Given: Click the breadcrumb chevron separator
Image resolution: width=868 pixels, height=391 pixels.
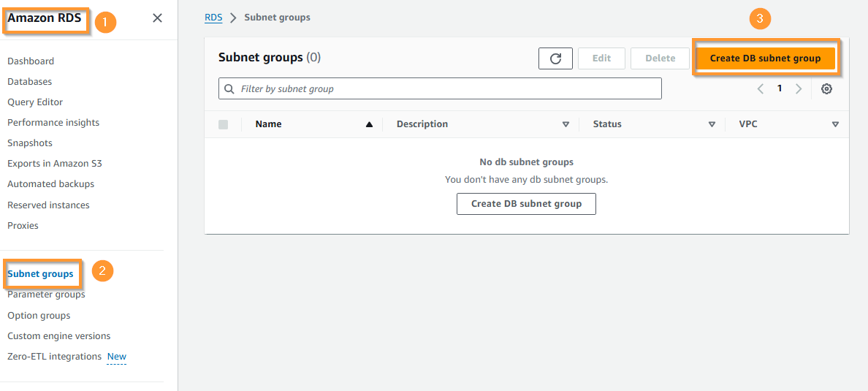Looking at the screenshot, I should pyautogui.click(x=233, y=18).
